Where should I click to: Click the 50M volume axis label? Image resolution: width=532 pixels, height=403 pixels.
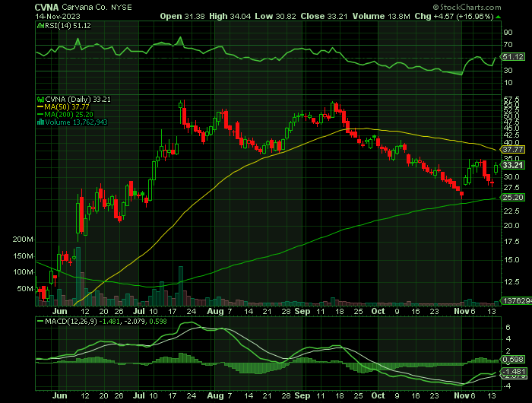(25, 289)
